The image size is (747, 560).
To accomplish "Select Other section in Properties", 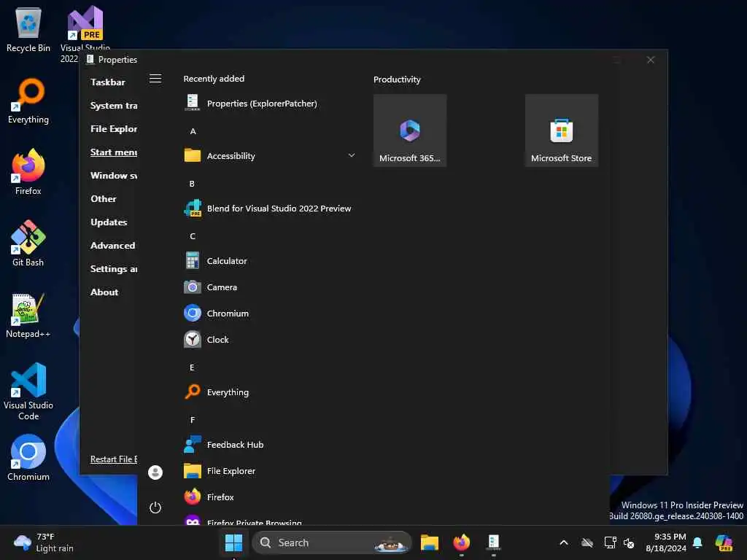I will pyautogui.click(x=104, y=198).
